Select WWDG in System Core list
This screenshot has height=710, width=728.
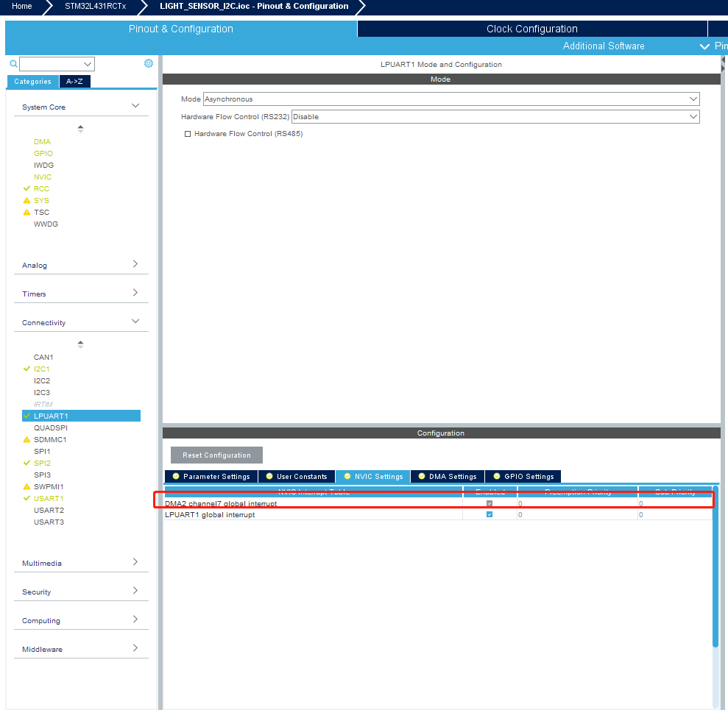click(46, 224)
